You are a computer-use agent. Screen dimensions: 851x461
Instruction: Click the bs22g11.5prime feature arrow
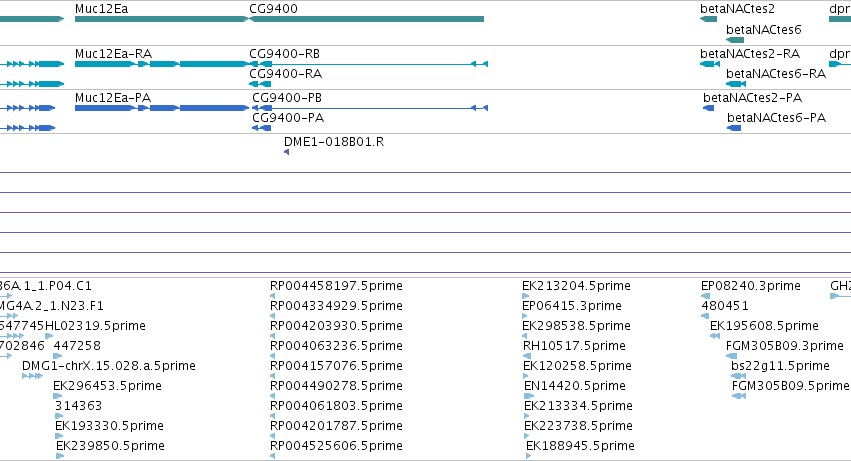(739, 376)
